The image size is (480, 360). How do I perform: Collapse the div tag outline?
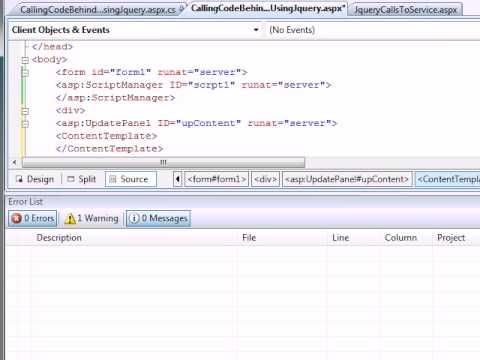pos(25,111)
